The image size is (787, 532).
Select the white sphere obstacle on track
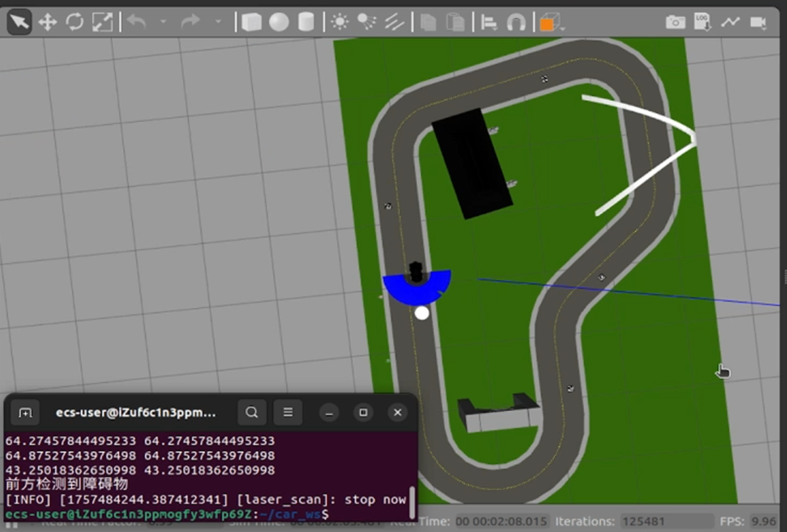pos(422,313)
